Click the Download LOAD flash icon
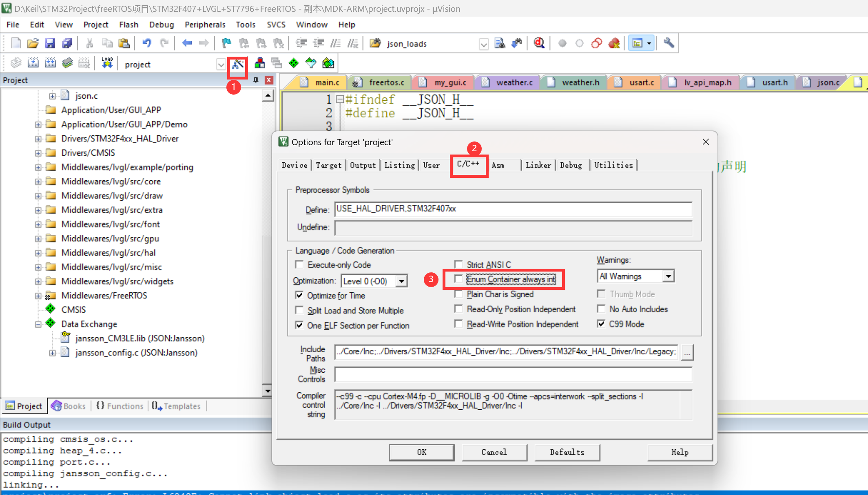The height and width of the screenshot is (495, 868). (x=107, y=63)
